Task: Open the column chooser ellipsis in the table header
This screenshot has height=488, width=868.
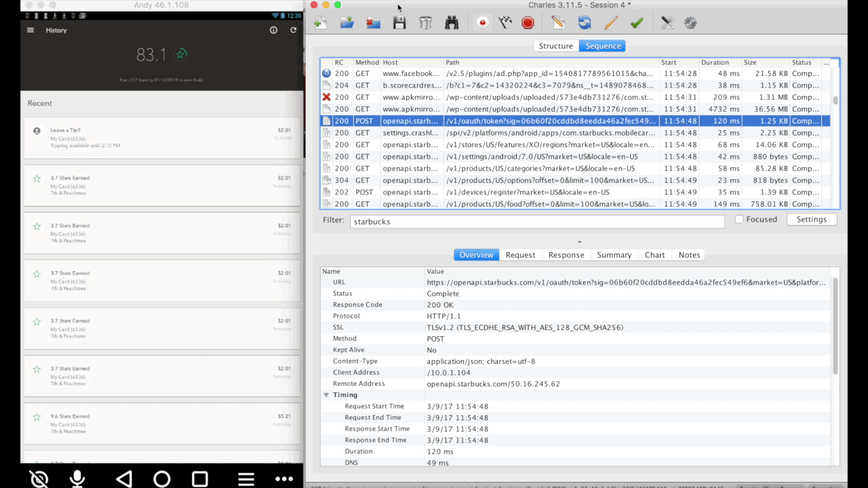Action: click(826, 62)
